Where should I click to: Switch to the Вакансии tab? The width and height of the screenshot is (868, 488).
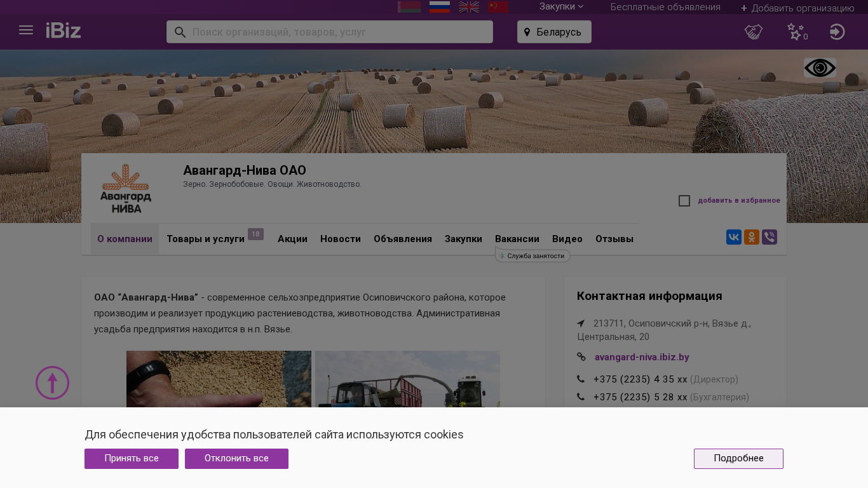517,239
